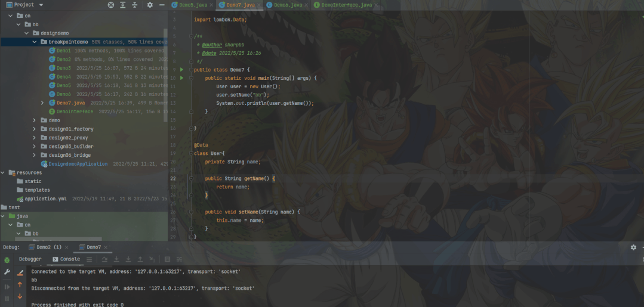The height and width of the screenshot is (307, 644).
Task: Fold the getName method at line 22
Action: pos(191,178)
